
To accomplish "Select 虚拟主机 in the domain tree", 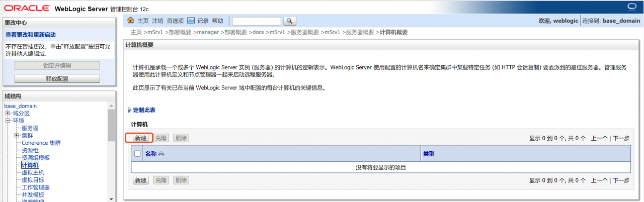I will point(33,172).
